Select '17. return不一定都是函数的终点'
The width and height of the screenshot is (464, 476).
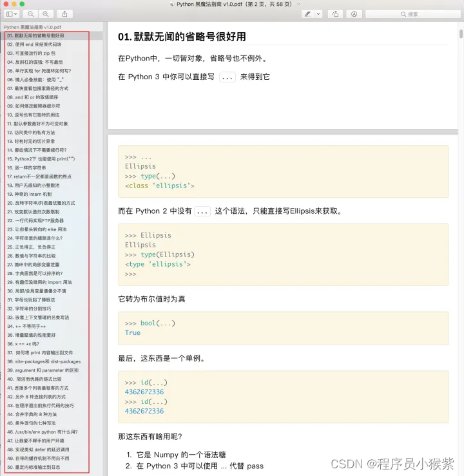pos(39,176)
